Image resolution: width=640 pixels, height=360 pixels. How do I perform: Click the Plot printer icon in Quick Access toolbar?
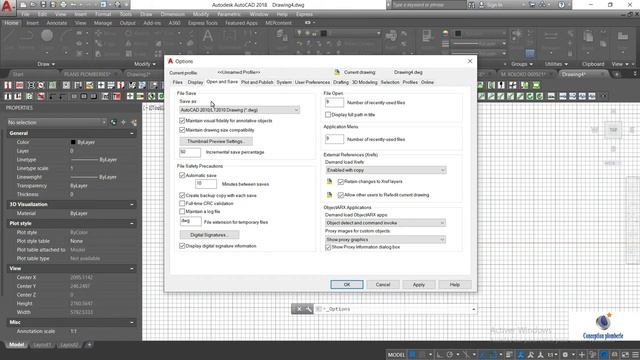(x=63, y=5)
